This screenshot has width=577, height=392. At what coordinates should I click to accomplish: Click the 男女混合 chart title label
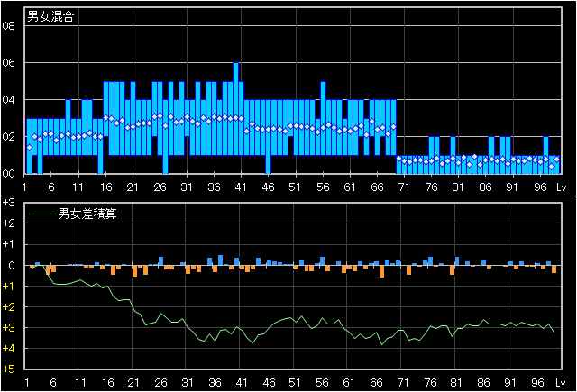50,16
